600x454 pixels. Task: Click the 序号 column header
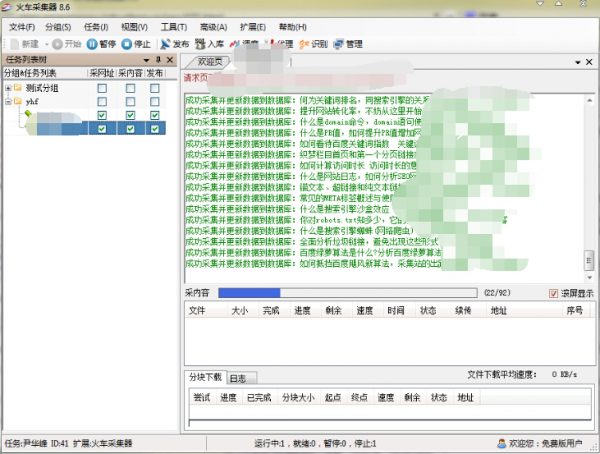click(x=574, y=310)
